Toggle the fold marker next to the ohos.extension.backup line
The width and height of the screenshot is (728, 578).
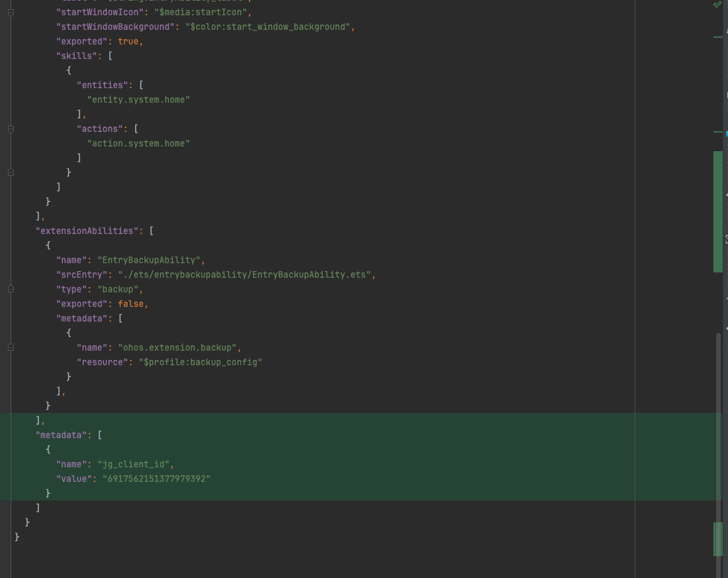tap(11, 347)
